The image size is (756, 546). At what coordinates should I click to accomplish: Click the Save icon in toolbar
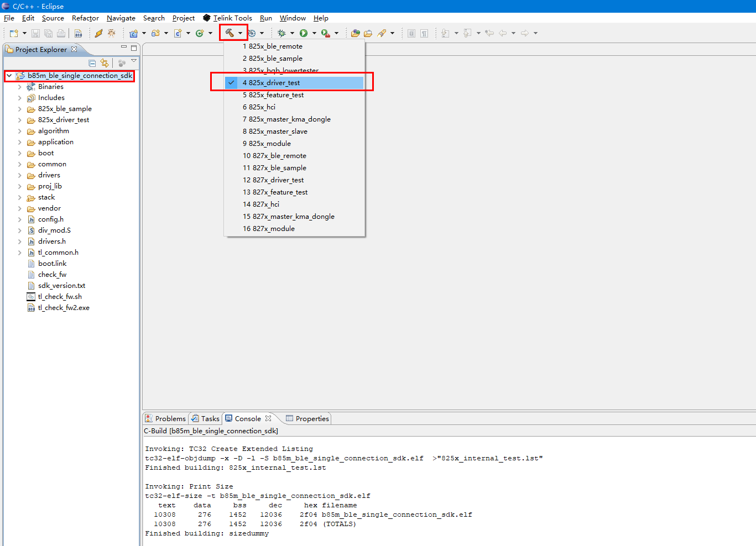tap(35, 33)
